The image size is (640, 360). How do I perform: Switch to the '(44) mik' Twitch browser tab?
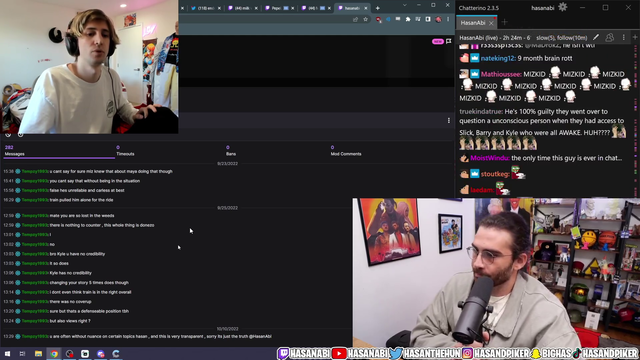point(242,8)
